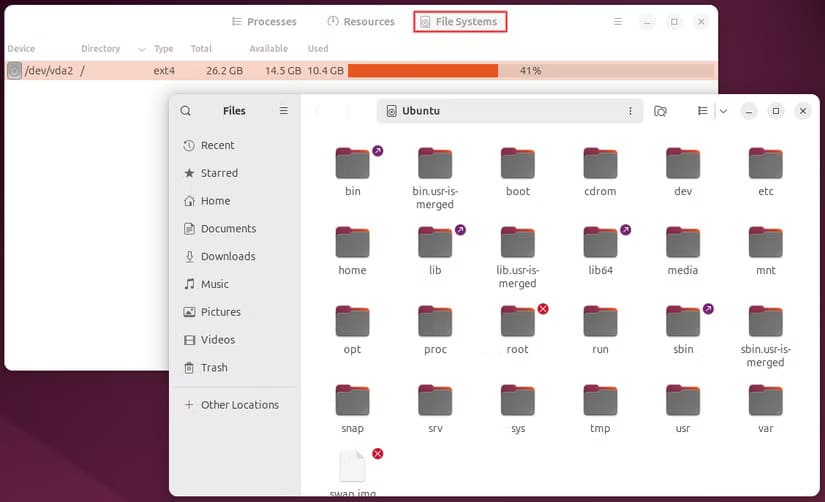Select the File Systems tab
This screenshot has width=825, height=502.
pos(459,22)
